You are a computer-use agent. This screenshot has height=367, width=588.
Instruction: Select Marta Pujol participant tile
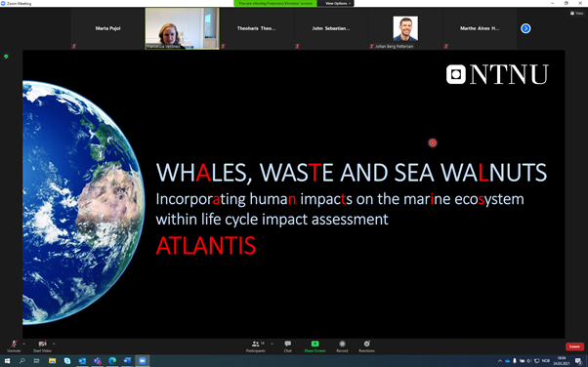click(x=107, y=28)
